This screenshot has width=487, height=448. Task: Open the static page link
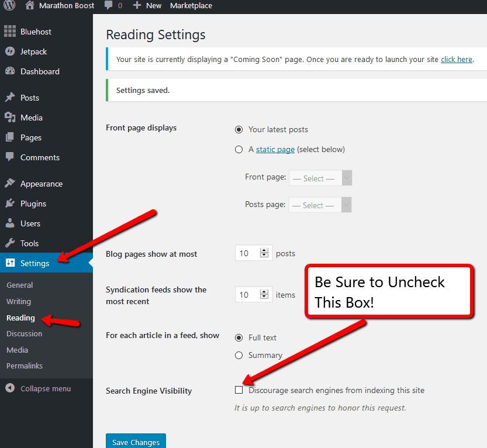pos(275,150)
